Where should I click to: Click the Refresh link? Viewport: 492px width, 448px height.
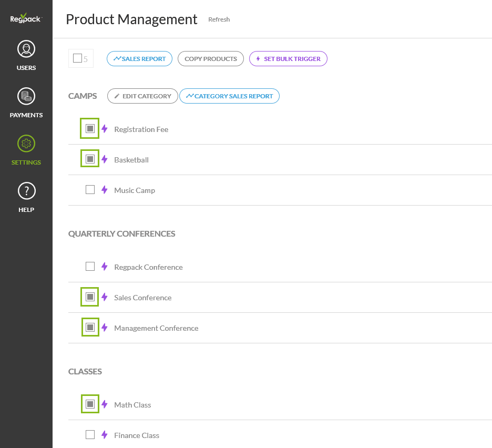pyautogui.click(x=219, y=19)
